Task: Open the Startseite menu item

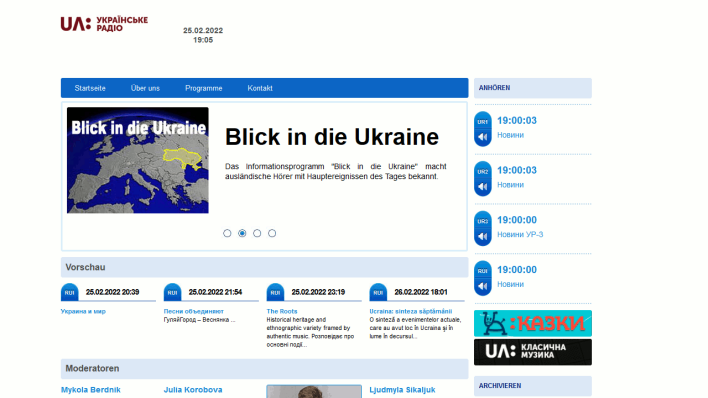Action: tap(90, 88)
